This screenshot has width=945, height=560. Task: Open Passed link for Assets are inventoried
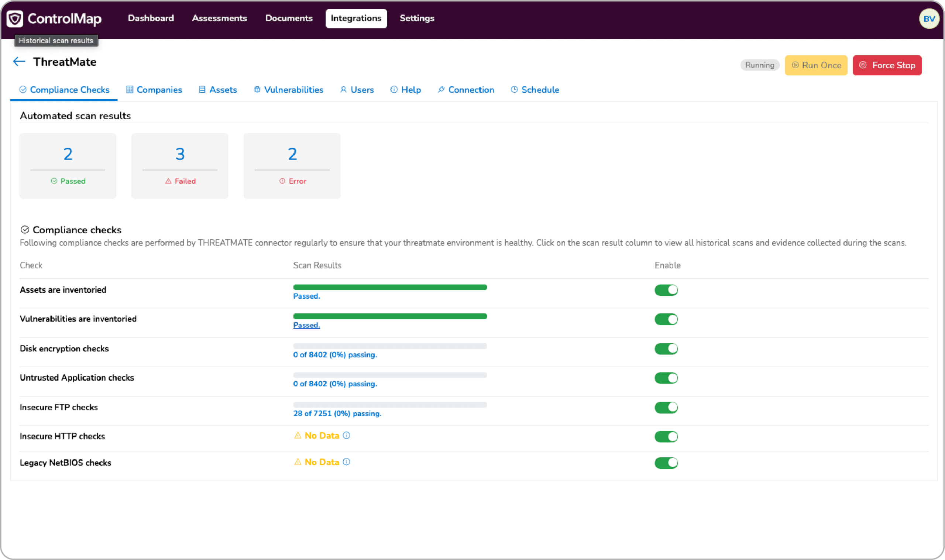tap(306, 296)
